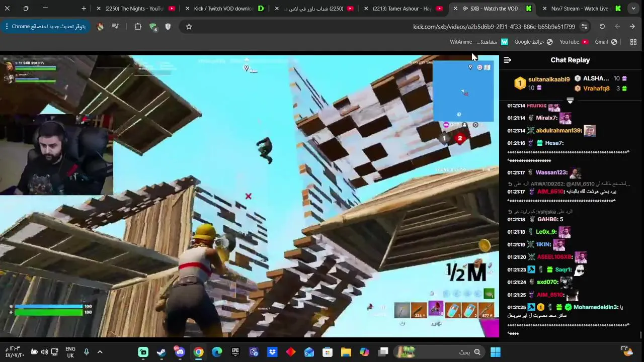Click the Chrome update available button

pos(45,27)
